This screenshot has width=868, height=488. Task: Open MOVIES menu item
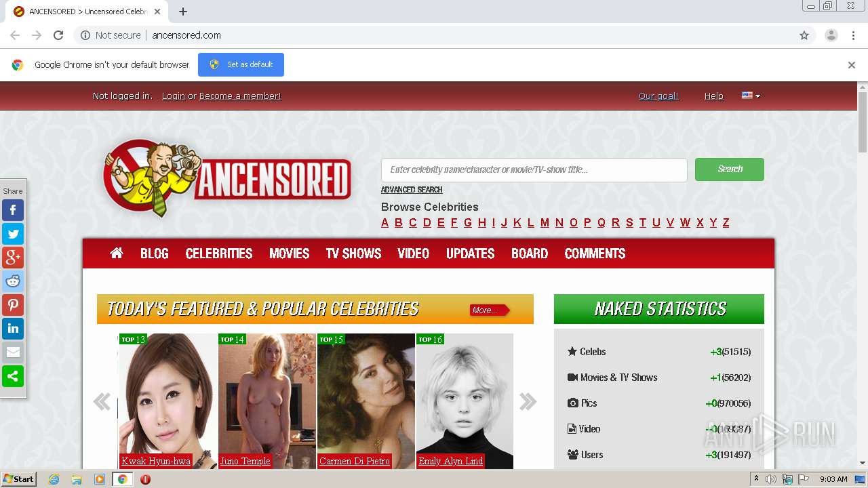[290, 253]
